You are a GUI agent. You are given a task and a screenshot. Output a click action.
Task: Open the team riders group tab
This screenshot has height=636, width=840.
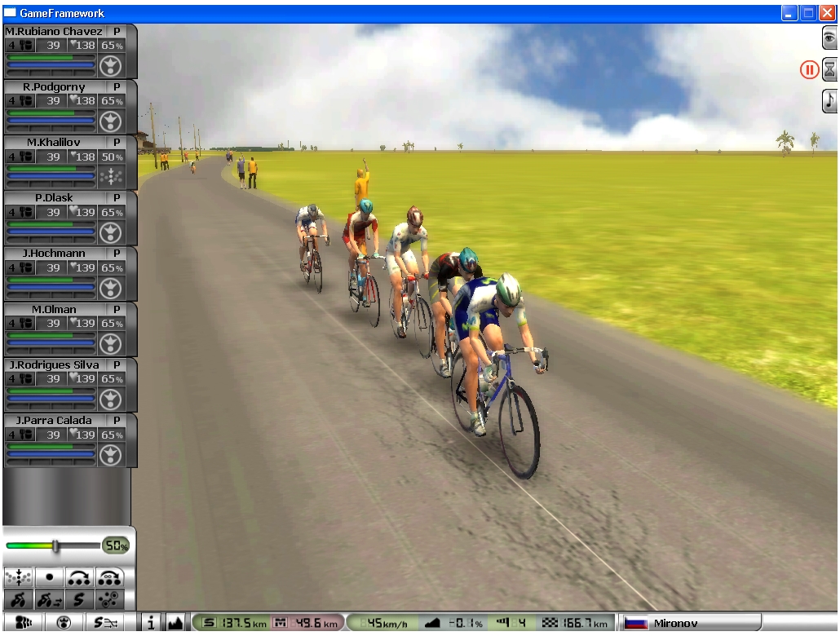pyautogui.click(x=24, y=623)
